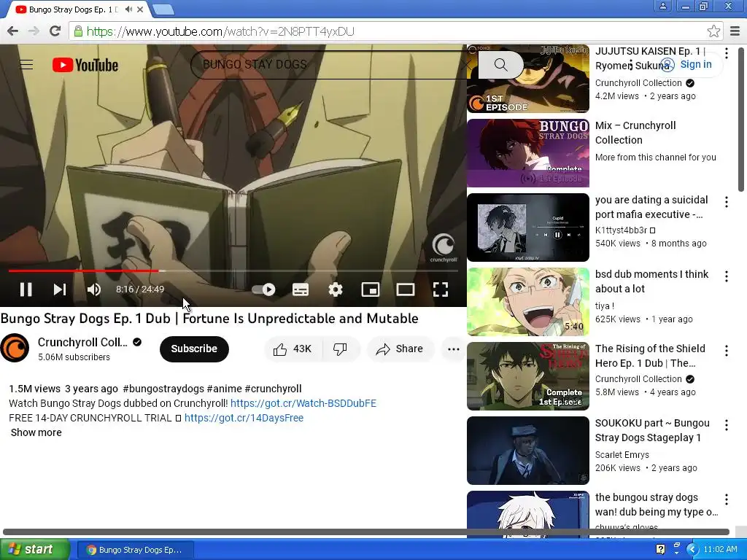Open YouTube hamburger guide menu
This screenshot has height=560, width=747.
[26, 65]
